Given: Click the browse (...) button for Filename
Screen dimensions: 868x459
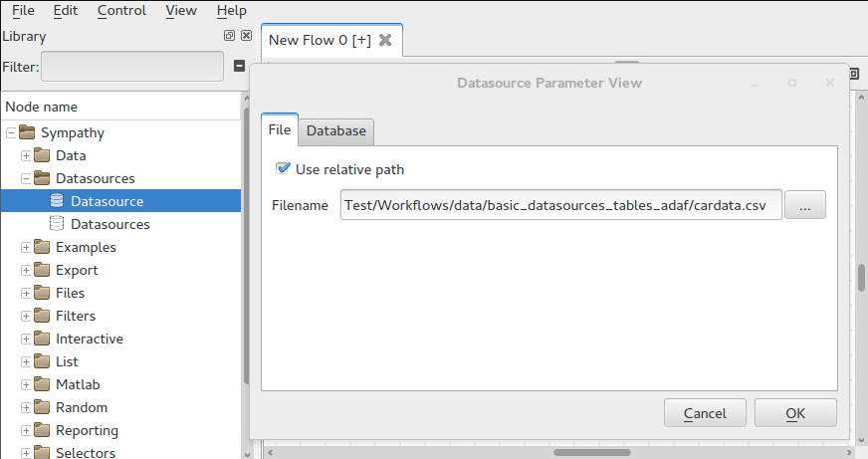Looking at the screenshot, I should pyautogui.click(x=805, y=205).
